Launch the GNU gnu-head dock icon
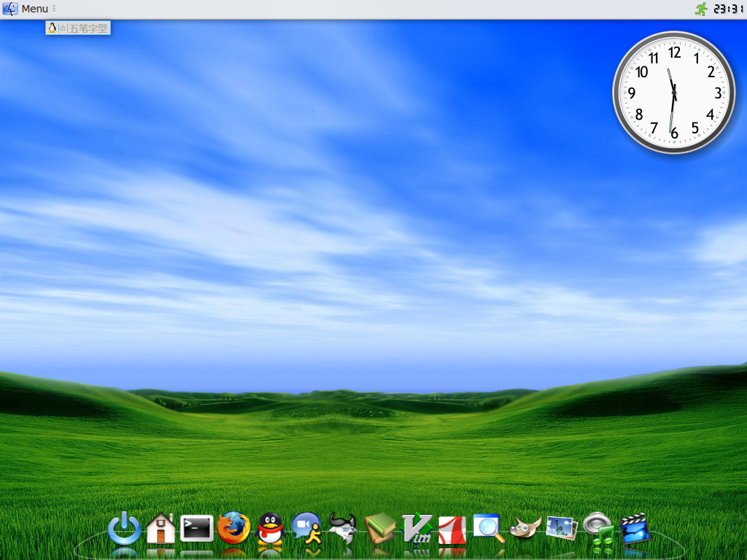Viewport: 747px width, 560px height. point(343,528)
